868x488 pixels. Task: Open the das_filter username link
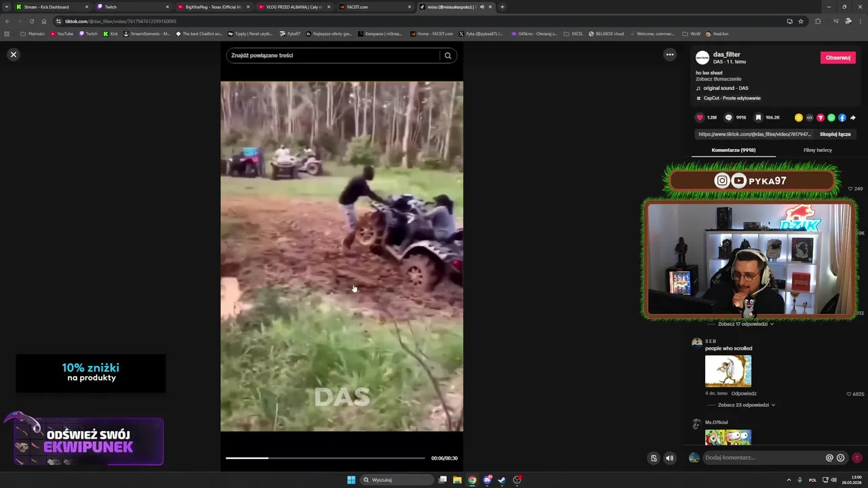(x=726, y=54)
